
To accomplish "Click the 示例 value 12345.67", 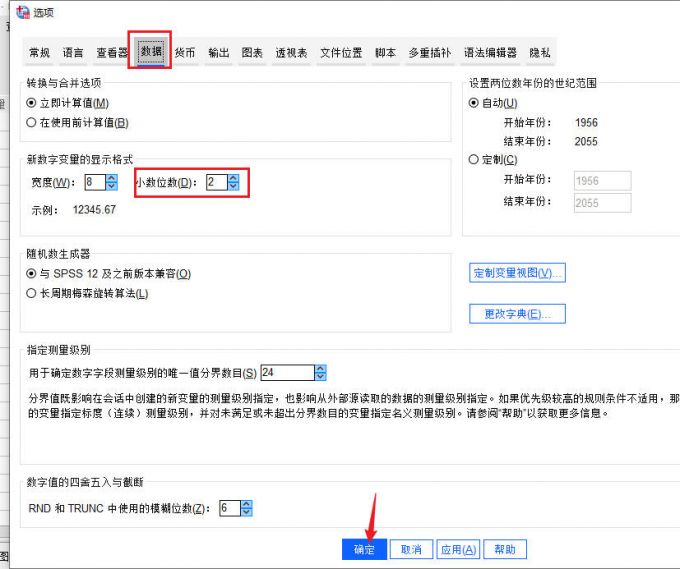I will (94, 210).
